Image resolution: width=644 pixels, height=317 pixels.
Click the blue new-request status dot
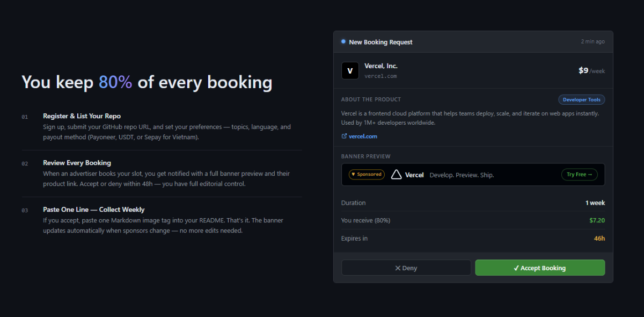343,41
